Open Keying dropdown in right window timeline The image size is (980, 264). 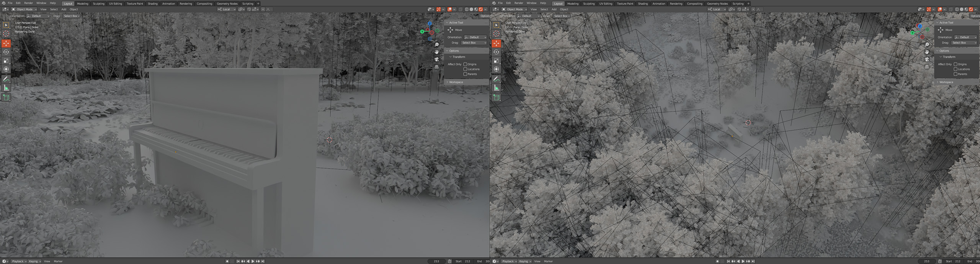pos(524,261)
